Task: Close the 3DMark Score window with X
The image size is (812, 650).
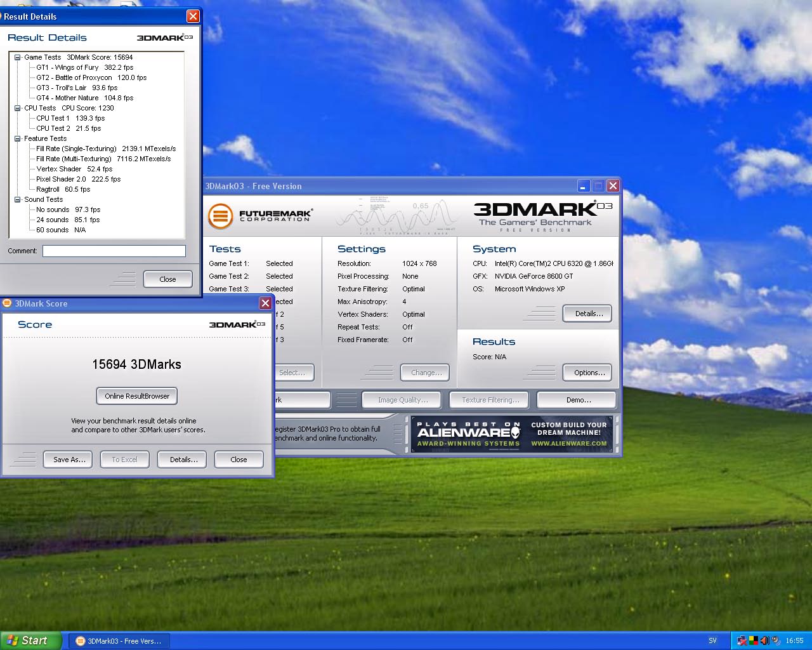Action: tap(266, 303)
